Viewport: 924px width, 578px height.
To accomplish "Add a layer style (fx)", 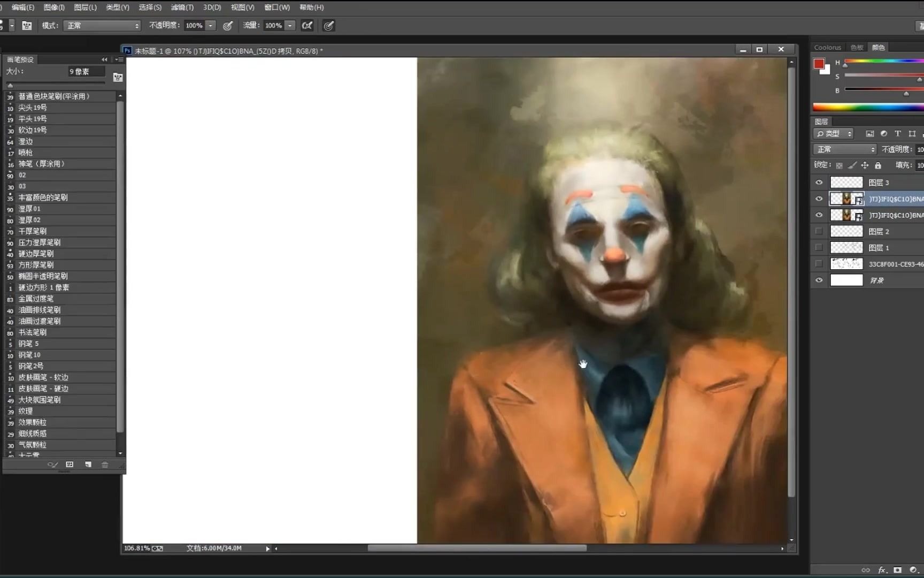I will tap(882, 570).
